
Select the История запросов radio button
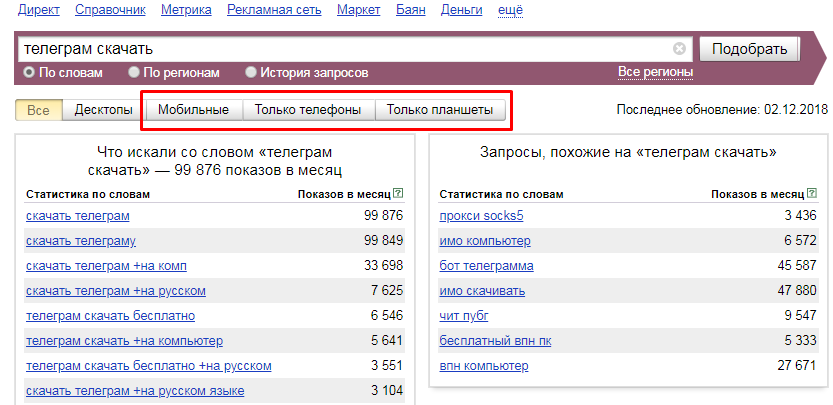(x=251, y=72)
